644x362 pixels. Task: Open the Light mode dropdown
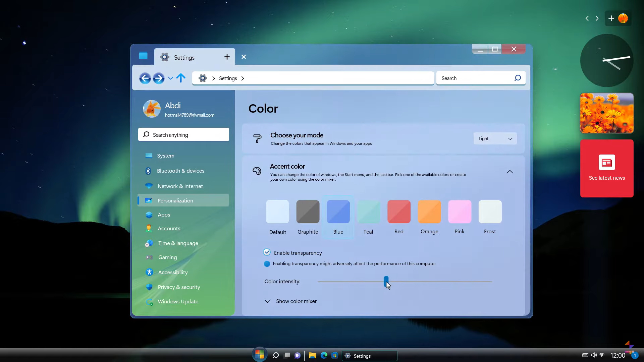pyautogui.click(x=495, y=138)
